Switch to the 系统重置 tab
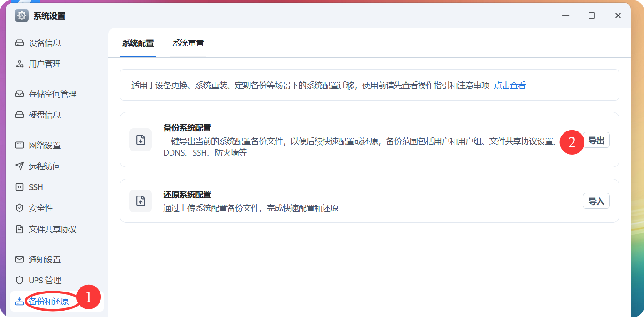This screenshot has height=317, width=644. 188,44
